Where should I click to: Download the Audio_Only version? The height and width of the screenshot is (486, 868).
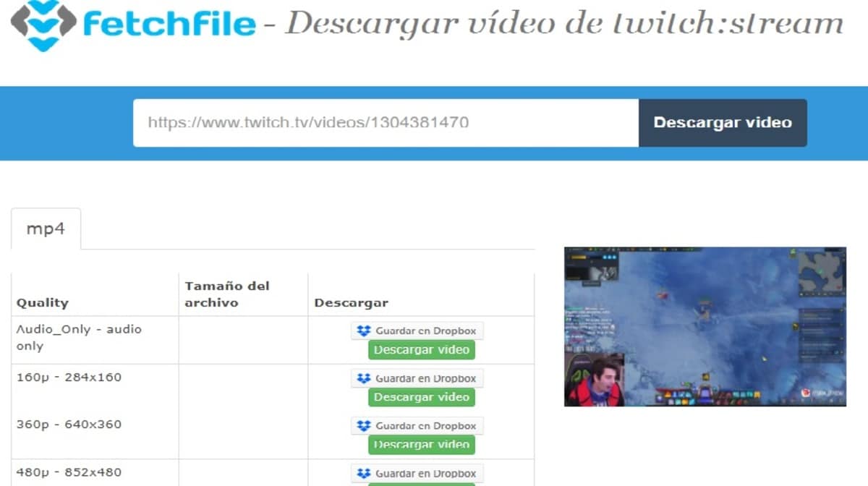click(x=422, y=350)
